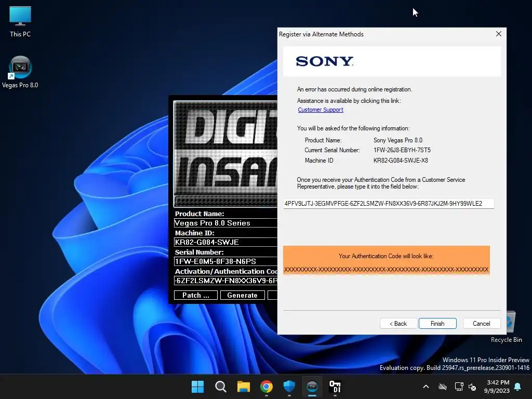The width and height of the screenshot is (532, 399).
Task: Click the Patch button in the keygen
Action: (x=196, y=295)
